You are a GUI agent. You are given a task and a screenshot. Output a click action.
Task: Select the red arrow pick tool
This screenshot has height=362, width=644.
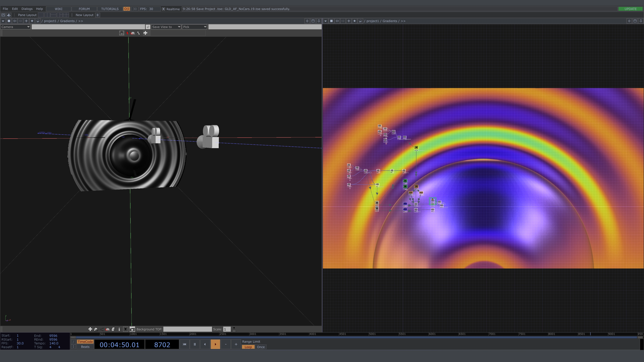click(x=127, y=33)
